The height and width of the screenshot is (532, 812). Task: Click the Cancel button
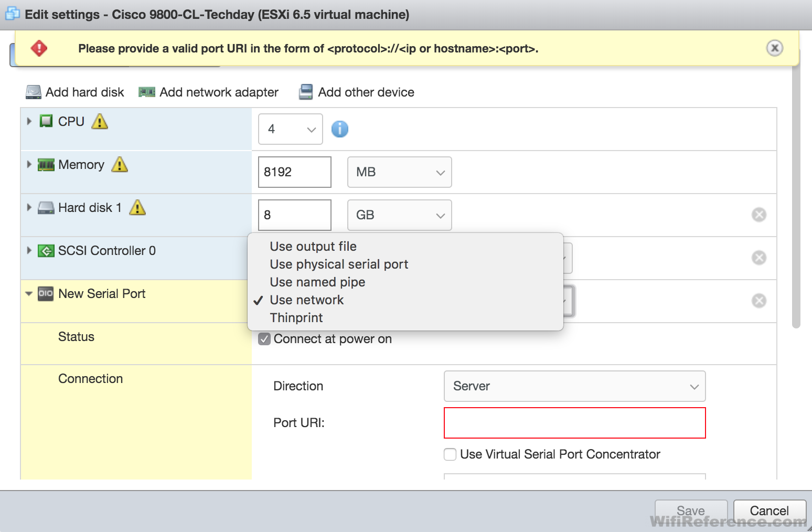769,510
